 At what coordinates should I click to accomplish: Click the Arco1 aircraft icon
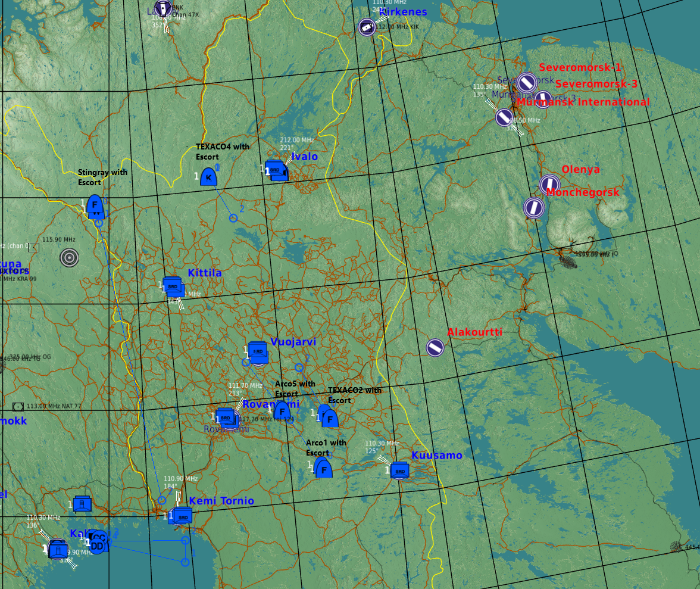323,469
